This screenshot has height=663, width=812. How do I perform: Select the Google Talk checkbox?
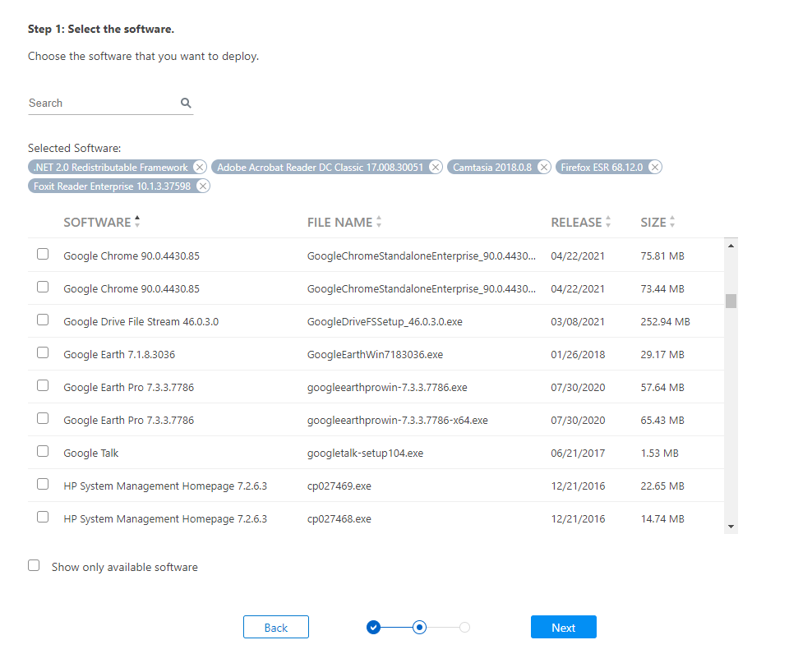point(43,451)
